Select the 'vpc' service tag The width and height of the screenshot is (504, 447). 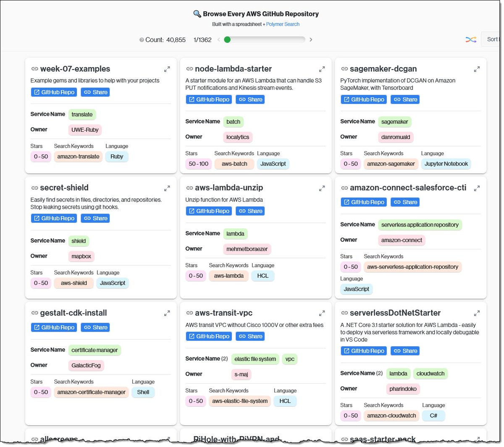tap(290, 359)
